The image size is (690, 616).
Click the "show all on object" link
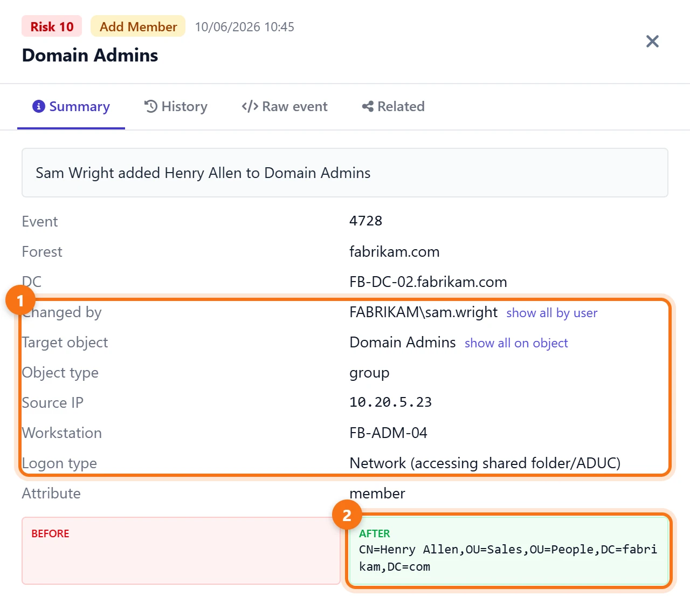516,343
